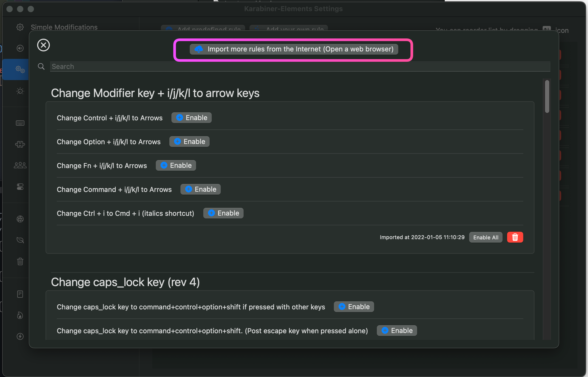
Task: Click the cloud import rules button
Action: click(294, 49)
